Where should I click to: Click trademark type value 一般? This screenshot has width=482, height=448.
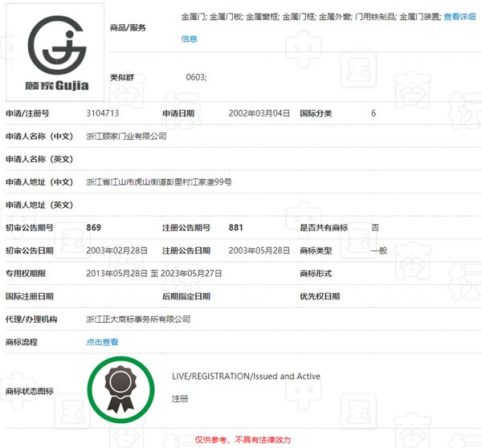[x=379, y=250]
